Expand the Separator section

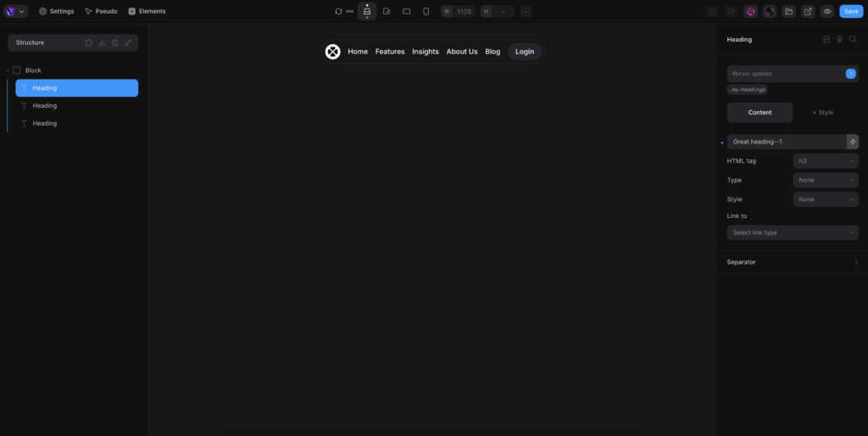pos(793,262)
